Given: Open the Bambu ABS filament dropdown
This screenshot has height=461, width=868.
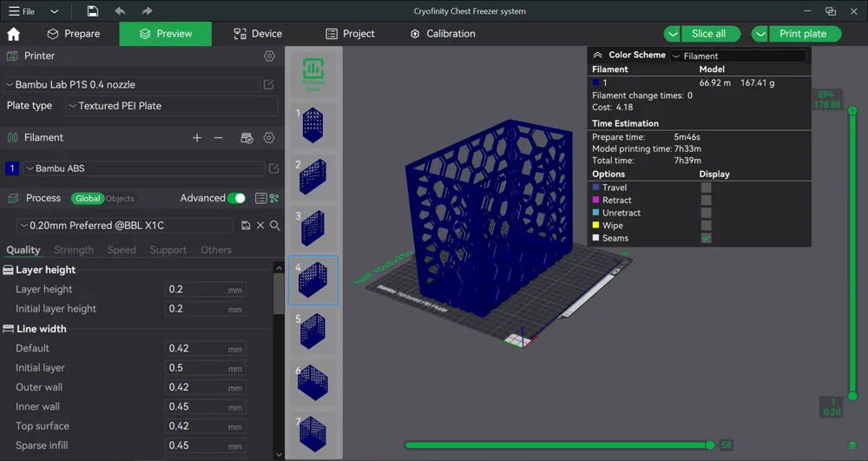Looking at the screenshot, I should click(x=144, y=168).
